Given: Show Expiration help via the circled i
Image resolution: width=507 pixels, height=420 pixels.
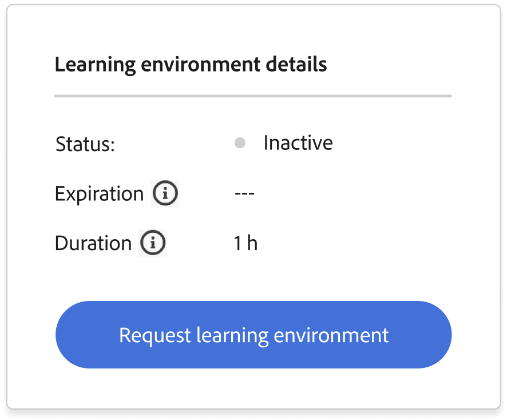Looking at the screenshot, I should [x=165, y=193].
